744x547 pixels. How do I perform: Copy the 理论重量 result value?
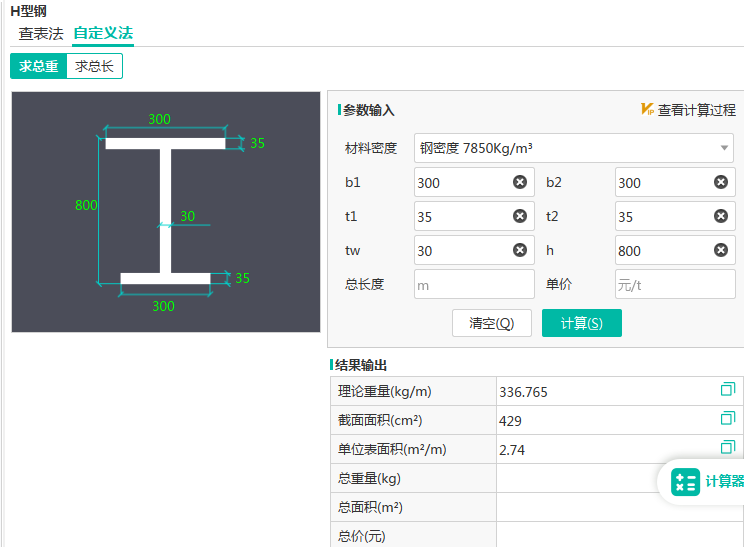727,389
